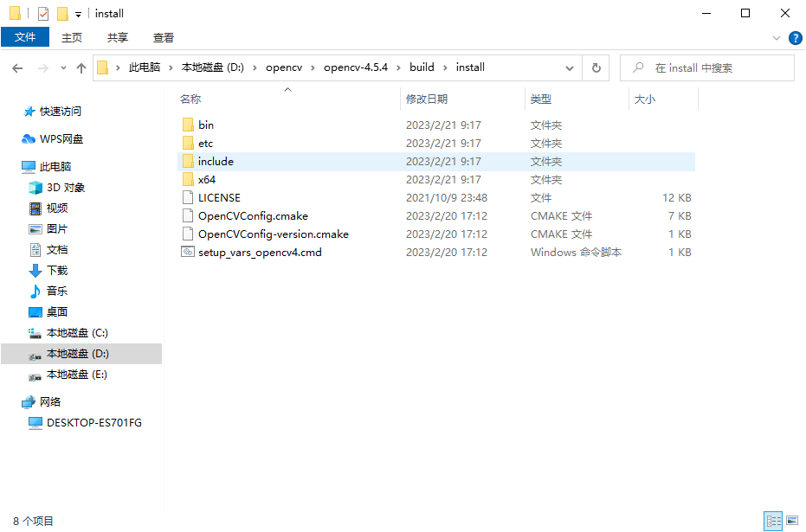Open the quick access toolbar customize dropdown
Screen dimensions: 806x532
(78, 15)
